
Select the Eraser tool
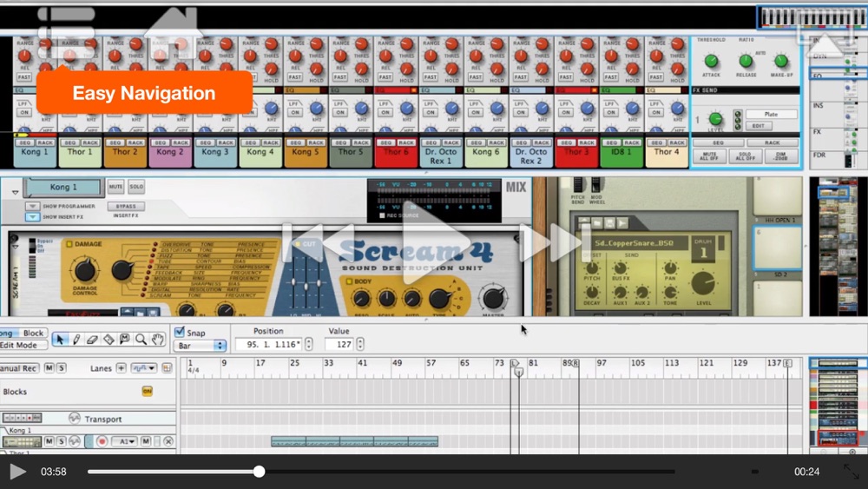coord(93,339)
